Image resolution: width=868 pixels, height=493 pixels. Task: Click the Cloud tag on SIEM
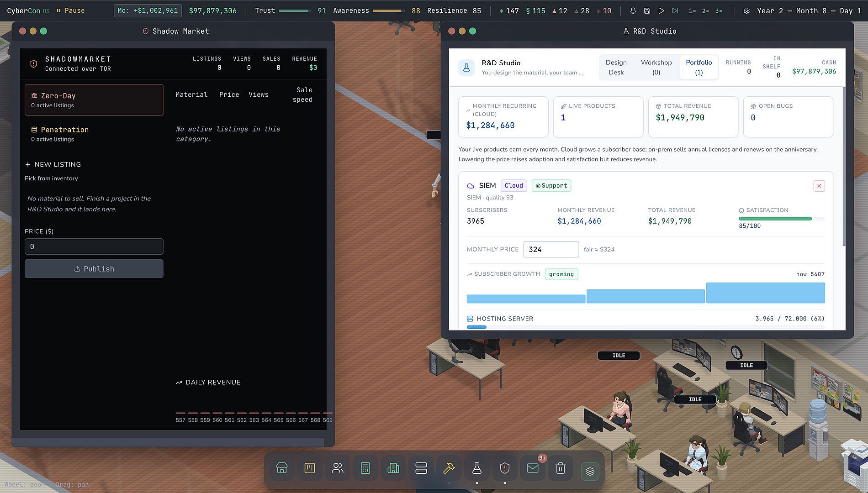514,186
